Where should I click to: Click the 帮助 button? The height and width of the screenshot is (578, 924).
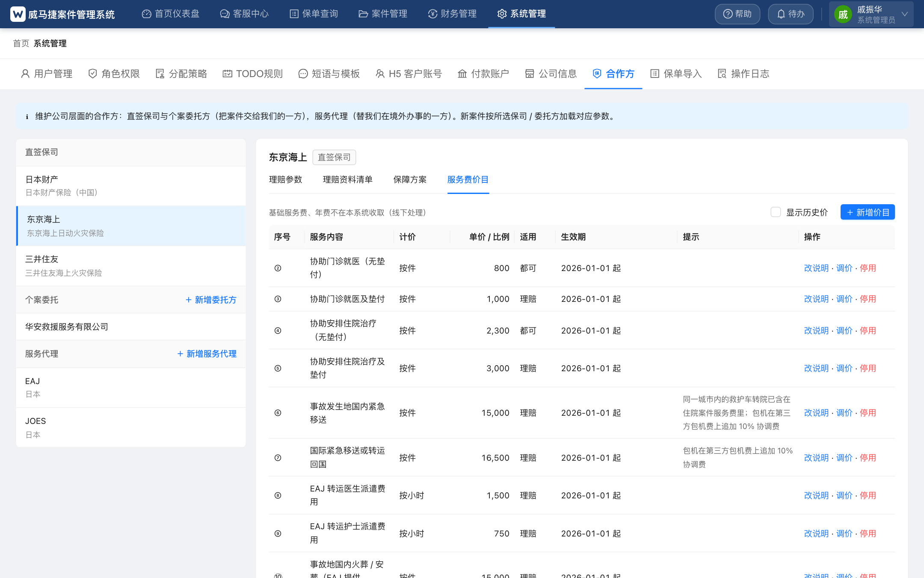737,14
